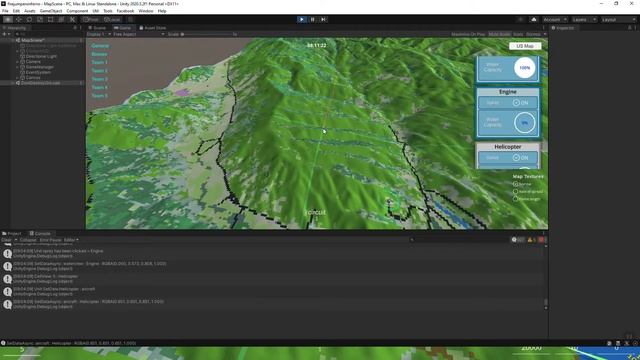Clear the Console log

[6, 240]
